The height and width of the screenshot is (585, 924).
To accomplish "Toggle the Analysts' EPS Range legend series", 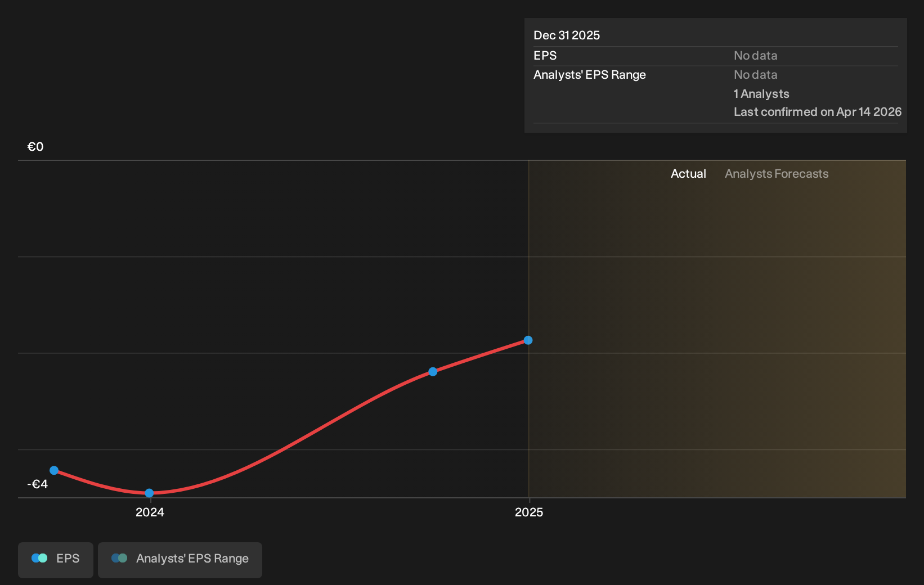I will click(180, 560).
